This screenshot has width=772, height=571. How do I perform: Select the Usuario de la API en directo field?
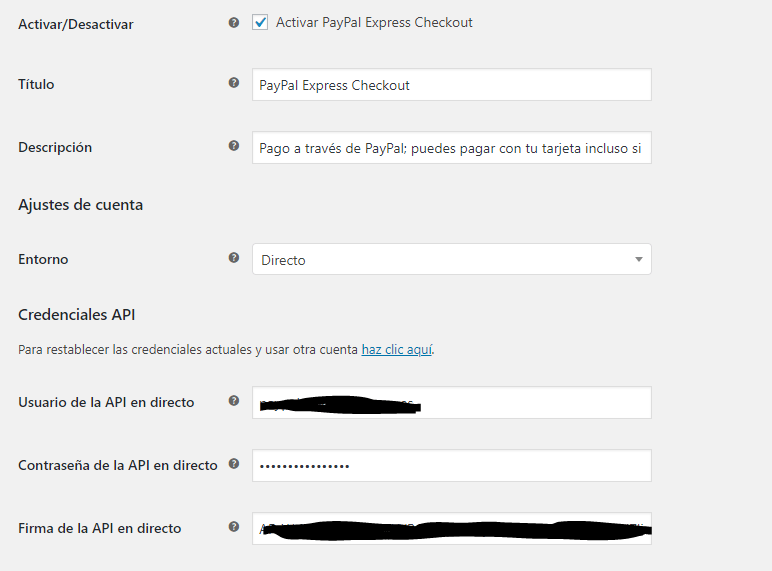click(x=451, y=403)
